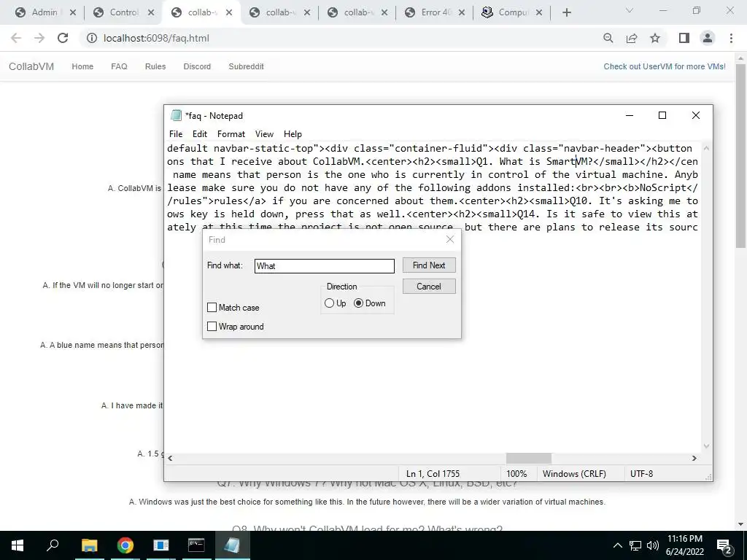This screenshot has height=560, width=747.
Task: Click the Find what text field
Action: 325,265
